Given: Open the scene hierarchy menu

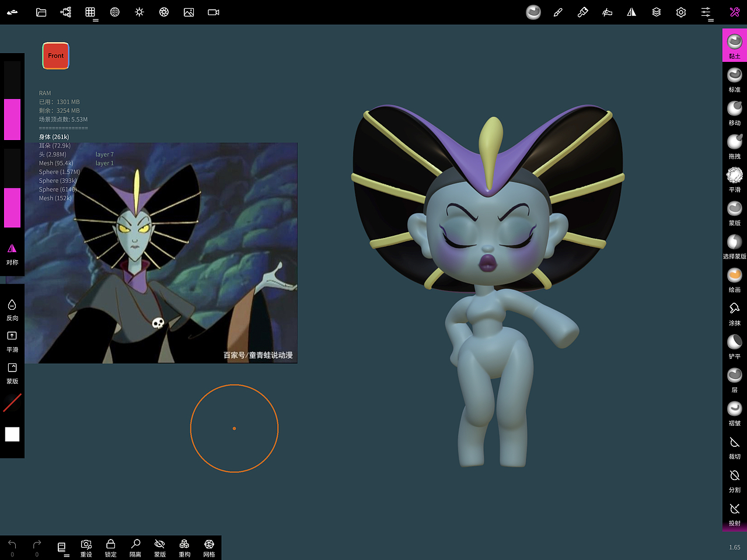Looking at the screenshot, I should (x=66, y=12).
